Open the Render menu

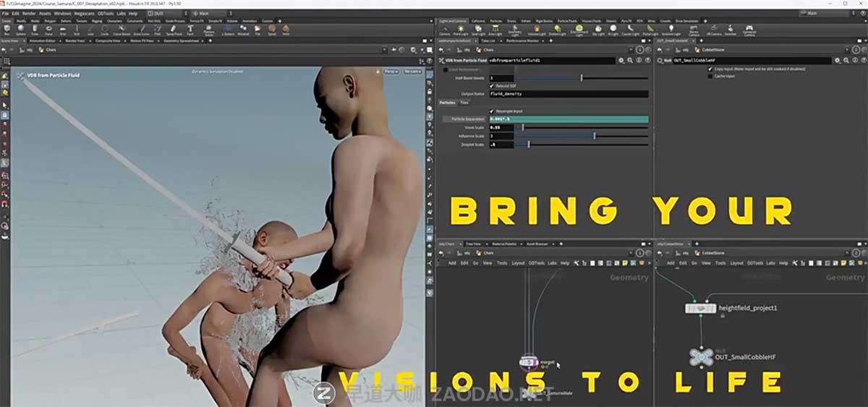[x=29, y=13]
